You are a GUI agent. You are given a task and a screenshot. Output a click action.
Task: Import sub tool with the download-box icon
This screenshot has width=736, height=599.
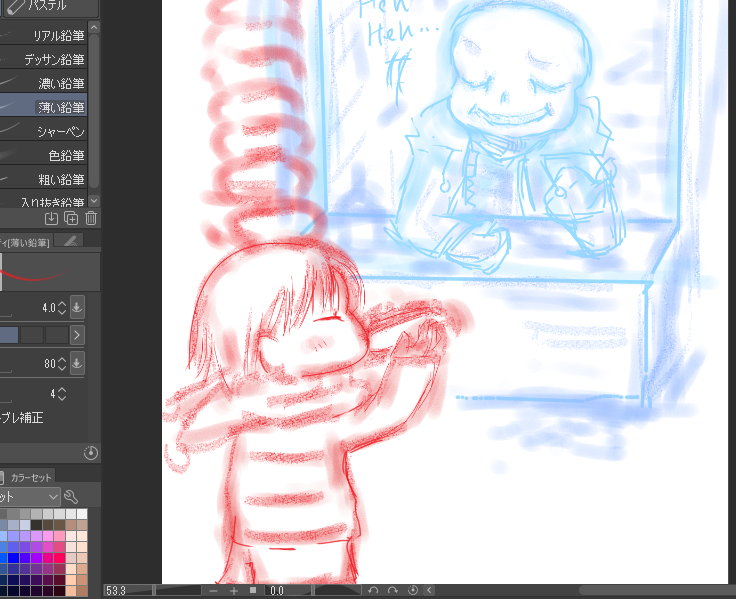(x=51, y=218)
